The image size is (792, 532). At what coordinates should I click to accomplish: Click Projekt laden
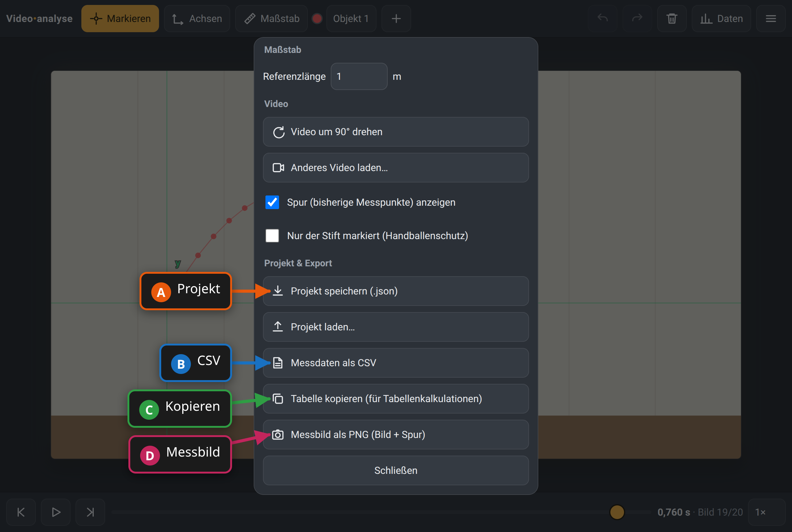[x=396, y=327]
